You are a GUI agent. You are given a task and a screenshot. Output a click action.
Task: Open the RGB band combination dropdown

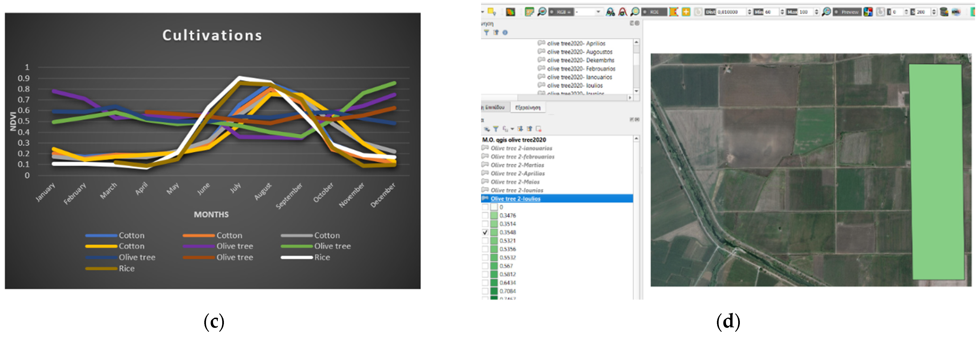click(x=598, y=12)
